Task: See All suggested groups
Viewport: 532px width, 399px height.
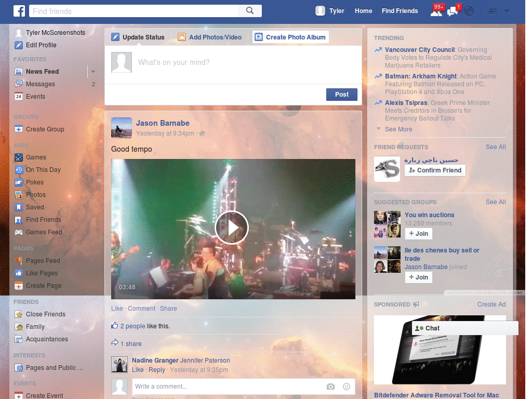Action: click(x=495, y=202)
